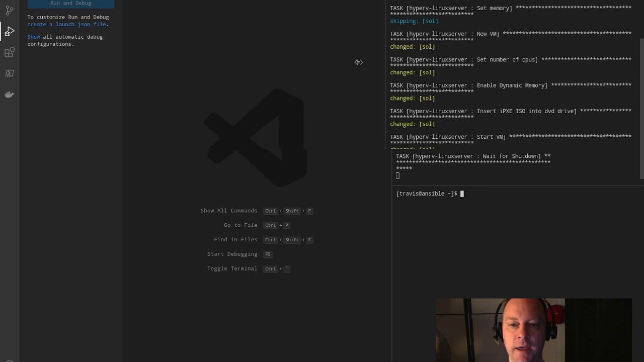Open the Remote Explorer icon in activity bar
Screen dimensions: 644x362
click(10, 73)
